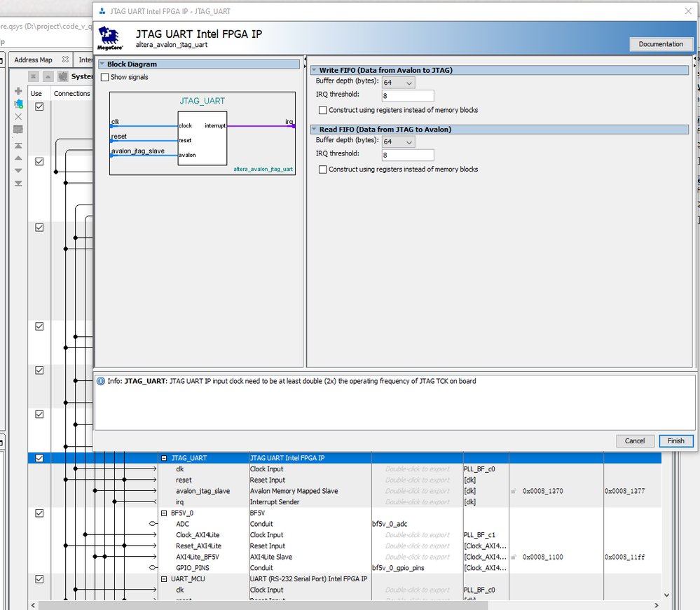Click the plus Add component icon in the left toolbar
This screenshot has width=700, height=610.
pyautogui.click(x=18, y=91)
